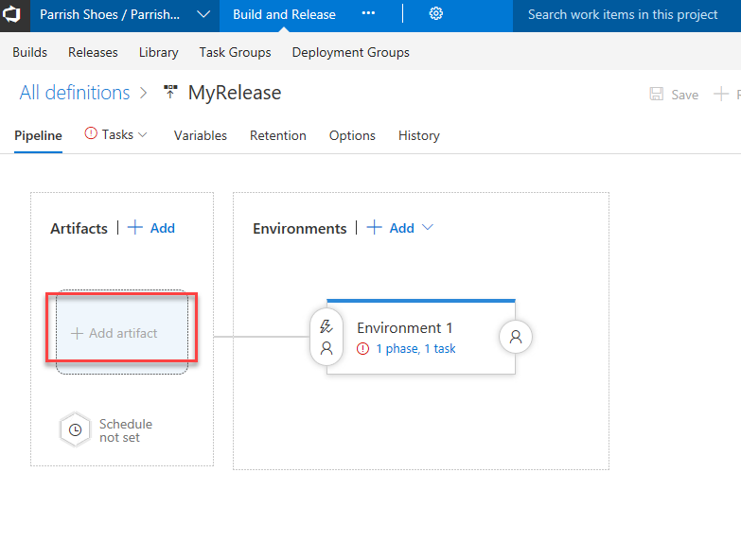Click the schedule clock hexagon icon
The width and height of the screenshot is (741, 560).
coord(75,430)
